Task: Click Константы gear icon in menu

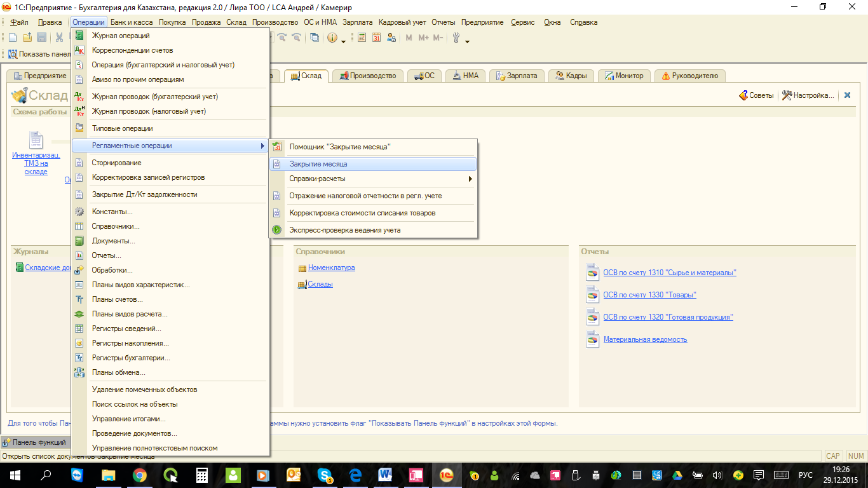Action: pos(79,212)
